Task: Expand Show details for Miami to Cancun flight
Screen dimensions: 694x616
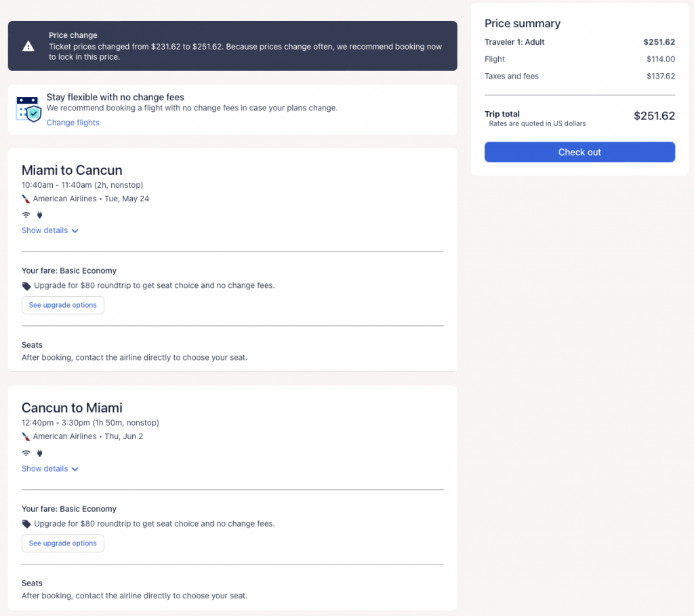Action: (45, 230)
